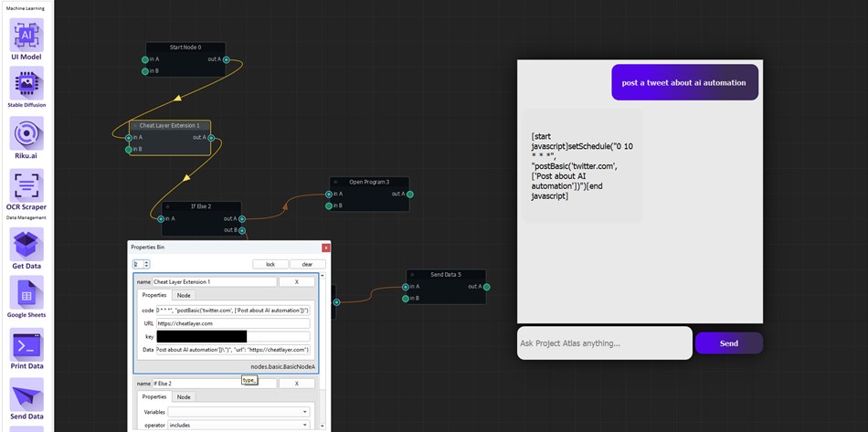Click the Start Node 0 out A port
Viewport: 868px width, 432px height.
pos(226,59)
